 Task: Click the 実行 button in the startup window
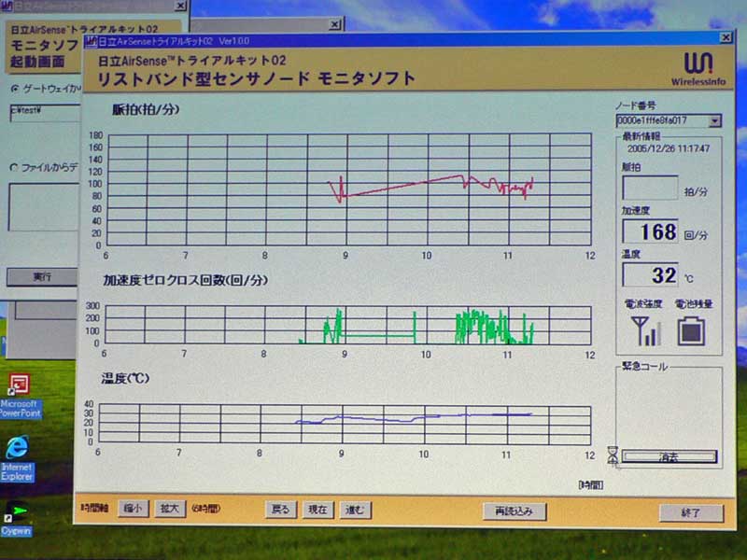click(x=42, y=277)
